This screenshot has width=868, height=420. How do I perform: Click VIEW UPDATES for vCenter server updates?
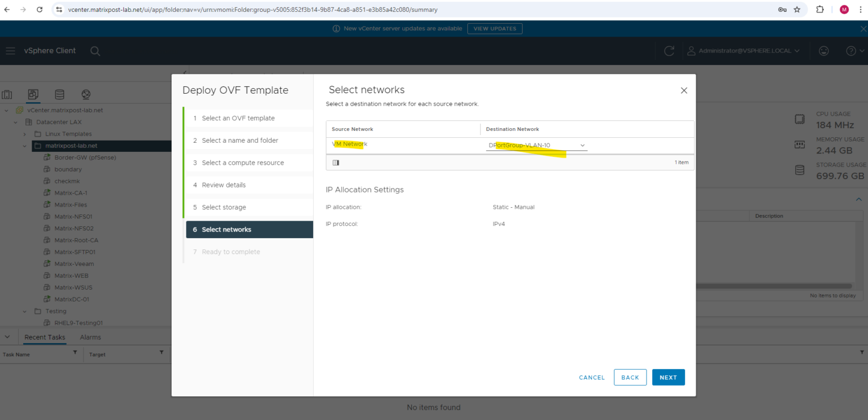click(x=494, y=28)
